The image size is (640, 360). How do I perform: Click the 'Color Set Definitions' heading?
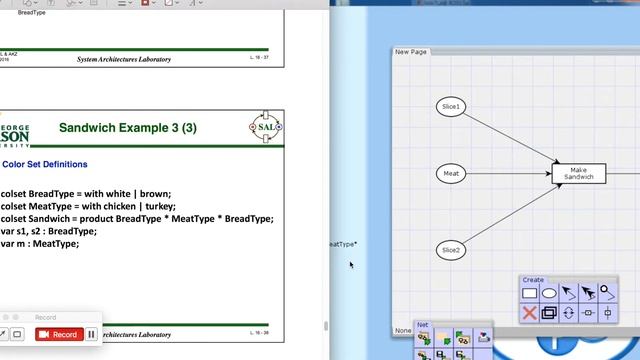(45, 164)
